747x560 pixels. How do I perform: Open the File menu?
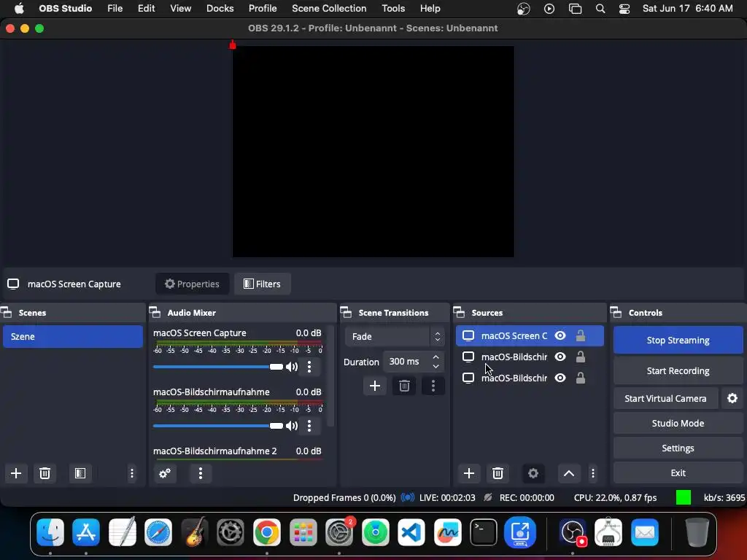pyautogui.click(x=115, y=9)
